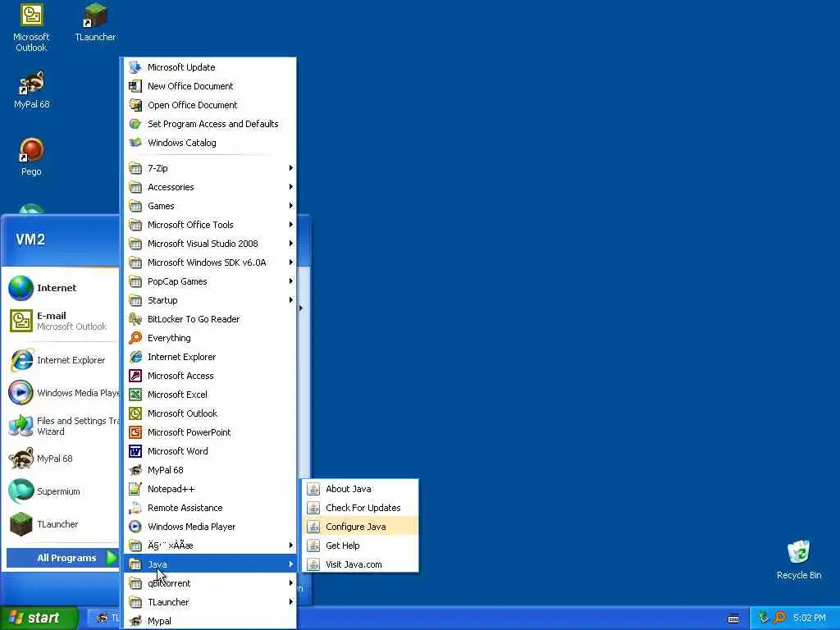Launch BitLocker To Go Reader
840x630 pixels.
pyautogui.click(x=209, y=319)
